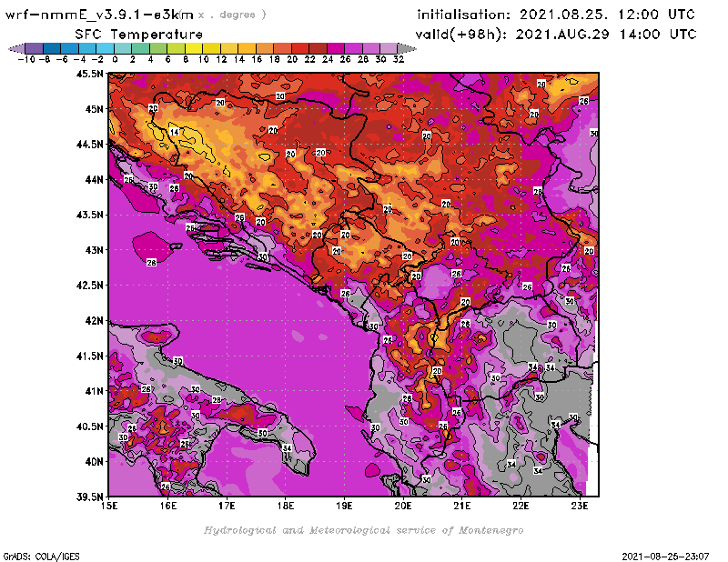Click the 45.5N latitude label
The image size is (728, 562).
click(x=89, y=74)
